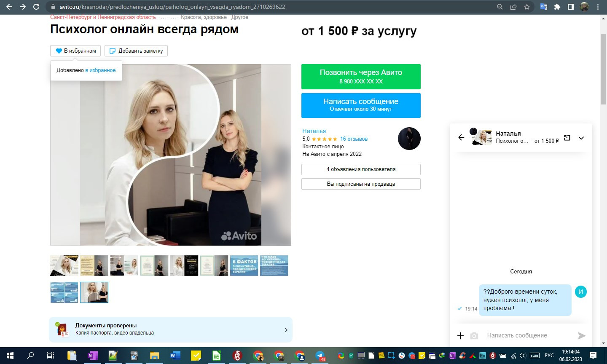Open Telegram from the taskbar
Viewport: 607px width, 364px height.
pyautogui.click(x=320, y=356)
